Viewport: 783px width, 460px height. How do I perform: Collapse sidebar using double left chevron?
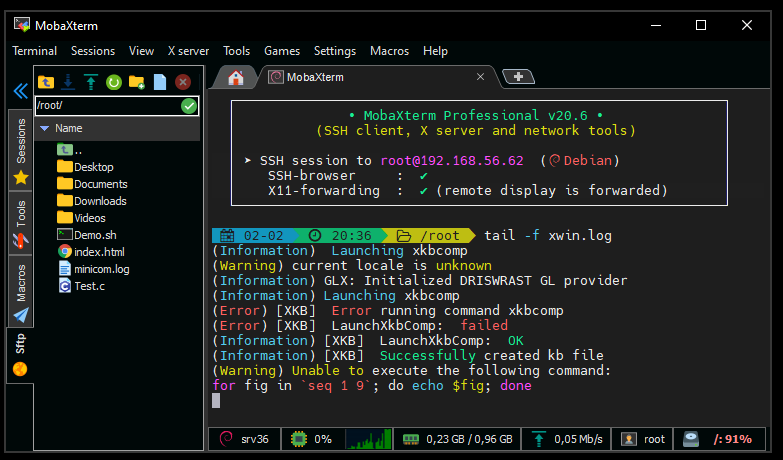click(x=20, y=91)
